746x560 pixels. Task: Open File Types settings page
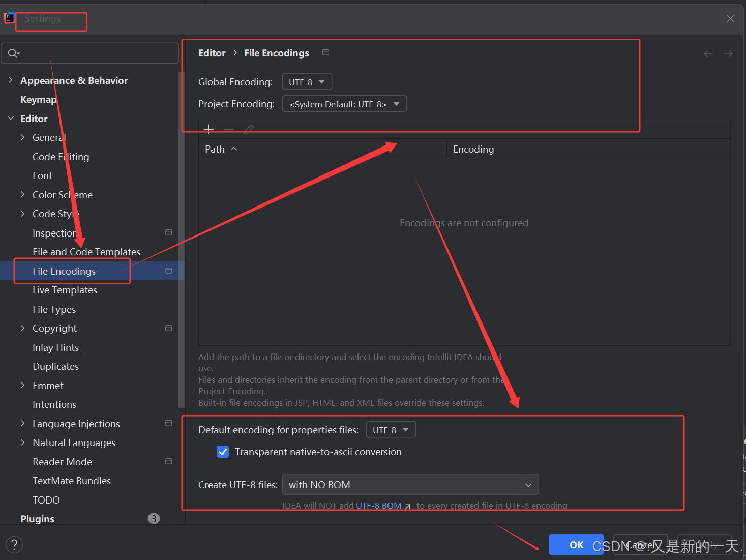(x=54, y=309)
